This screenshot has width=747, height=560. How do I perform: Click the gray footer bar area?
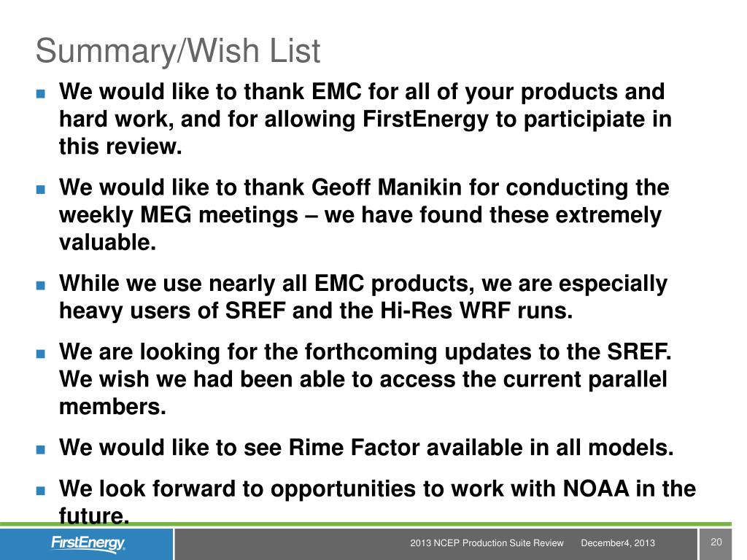pos(436,544)
